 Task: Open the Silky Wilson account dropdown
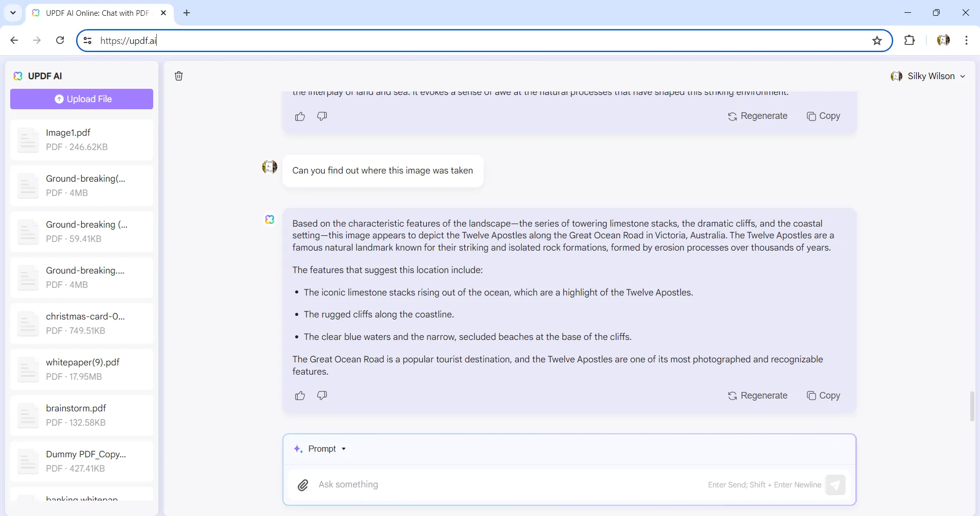928,76
